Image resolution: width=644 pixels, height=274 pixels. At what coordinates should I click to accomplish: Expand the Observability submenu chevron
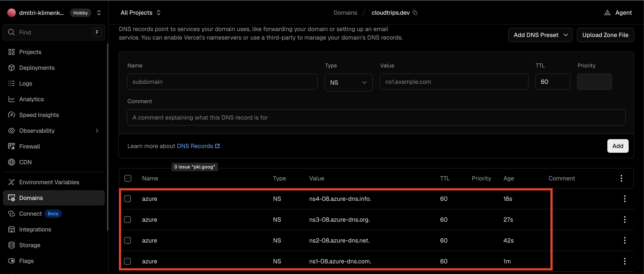pos(97,131)
